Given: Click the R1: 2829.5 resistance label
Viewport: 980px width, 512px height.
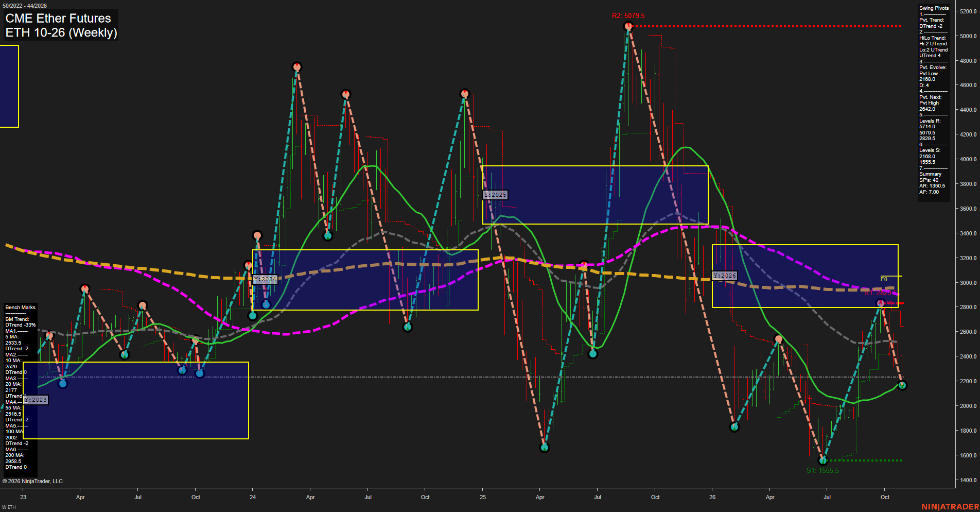Looking at the screenshot, I should coord(880,293).
